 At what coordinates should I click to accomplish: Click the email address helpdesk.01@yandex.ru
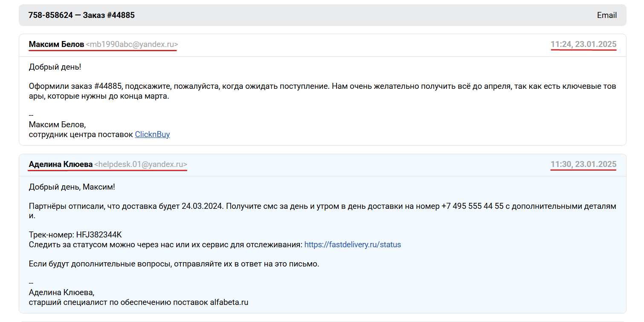pyautogui.click(x=141, y=164)
